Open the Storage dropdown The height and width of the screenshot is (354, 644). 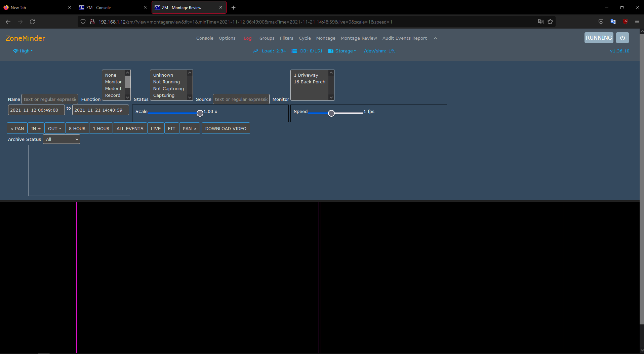pyautogui.click(x=342, y=51)
